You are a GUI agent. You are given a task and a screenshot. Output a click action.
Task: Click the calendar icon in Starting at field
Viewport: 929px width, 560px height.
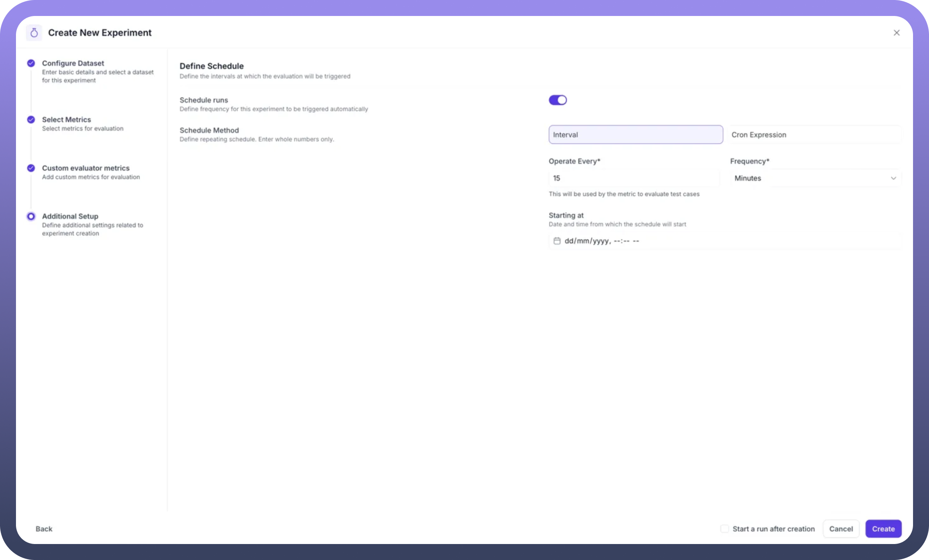click(557, 241)
